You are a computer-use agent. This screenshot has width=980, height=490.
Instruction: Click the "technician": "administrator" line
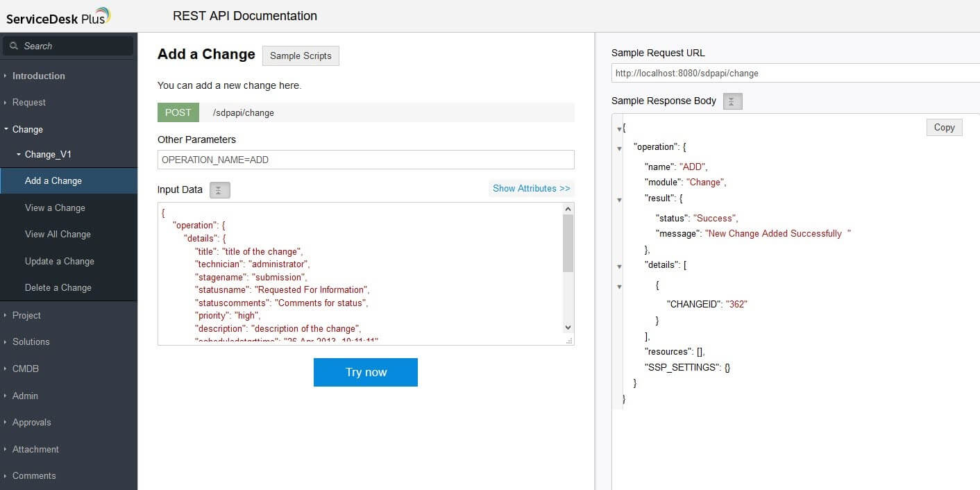point(252,264)
